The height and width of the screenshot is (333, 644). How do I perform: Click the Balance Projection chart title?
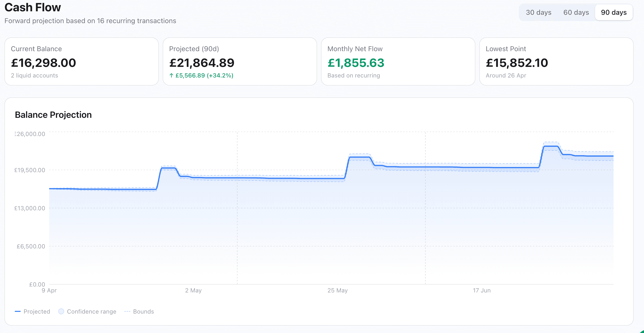(x=53, y=115)
